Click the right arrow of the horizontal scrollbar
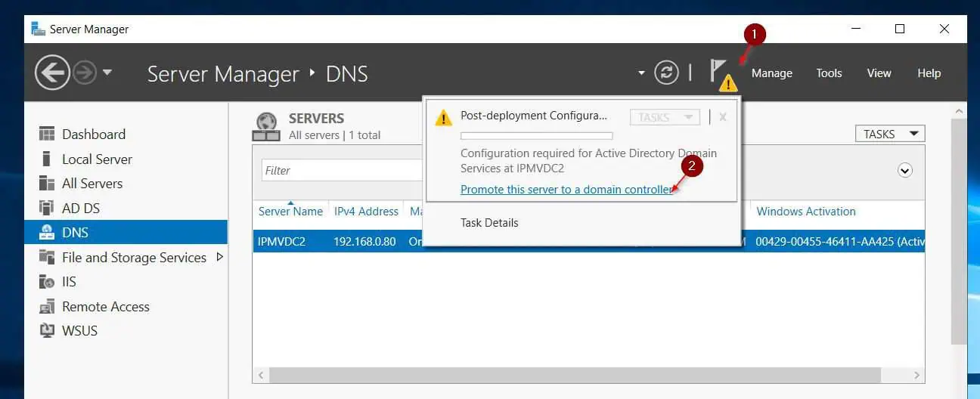Image resolution: width=980 pixels, height=399 pixels. (x=916, y=375)
